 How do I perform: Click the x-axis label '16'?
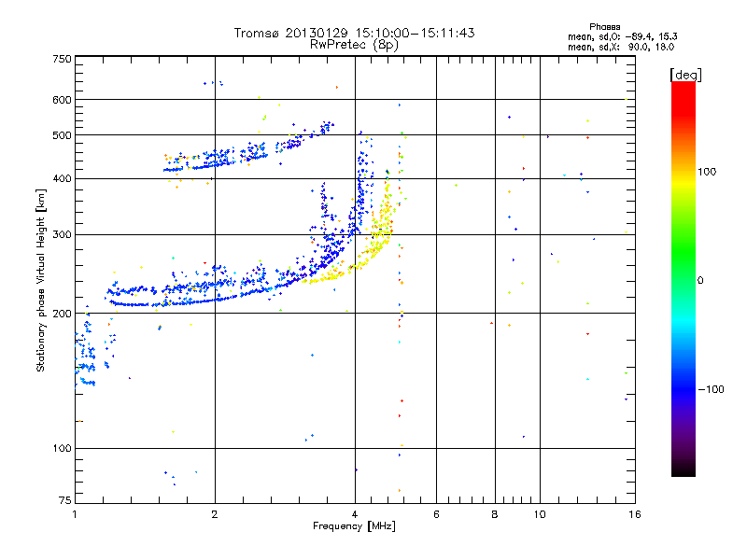coord(635,514)
